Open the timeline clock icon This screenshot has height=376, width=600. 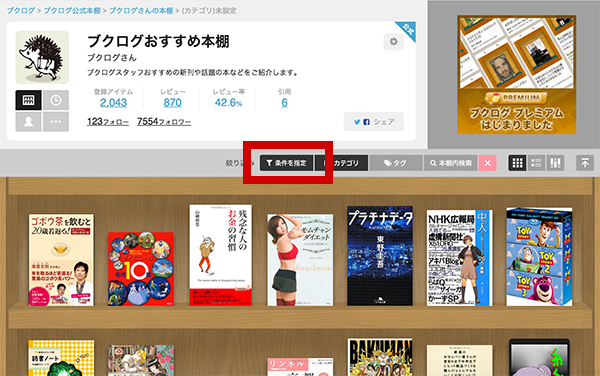(56, 100)
